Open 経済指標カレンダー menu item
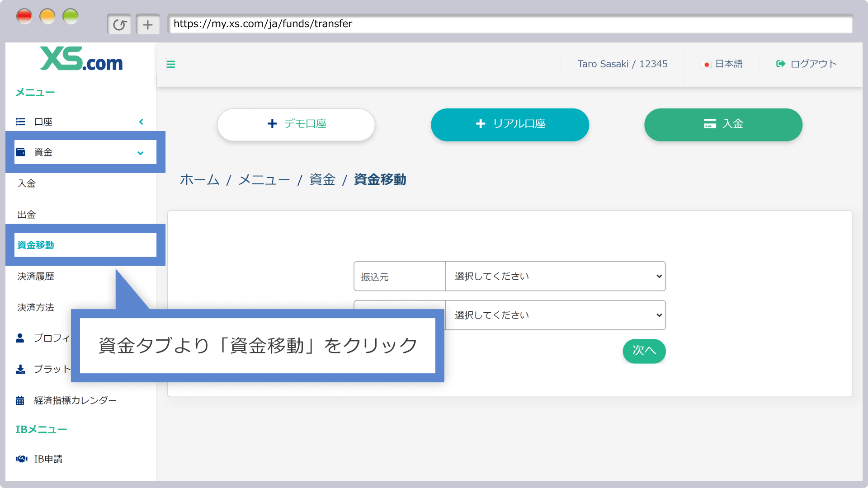Image resolution: width=868 pixels, height=488 pixels. coord(75,400)
